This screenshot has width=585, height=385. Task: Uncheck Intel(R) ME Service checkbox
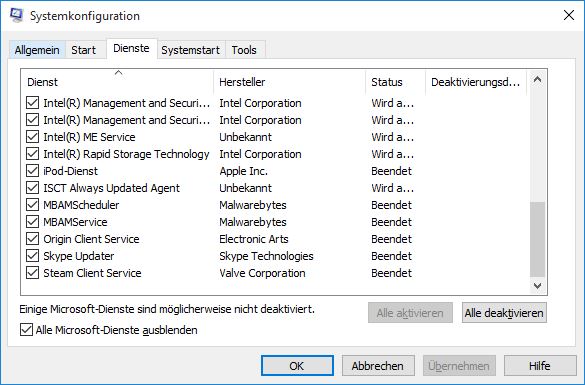click(x=32, y=137)
